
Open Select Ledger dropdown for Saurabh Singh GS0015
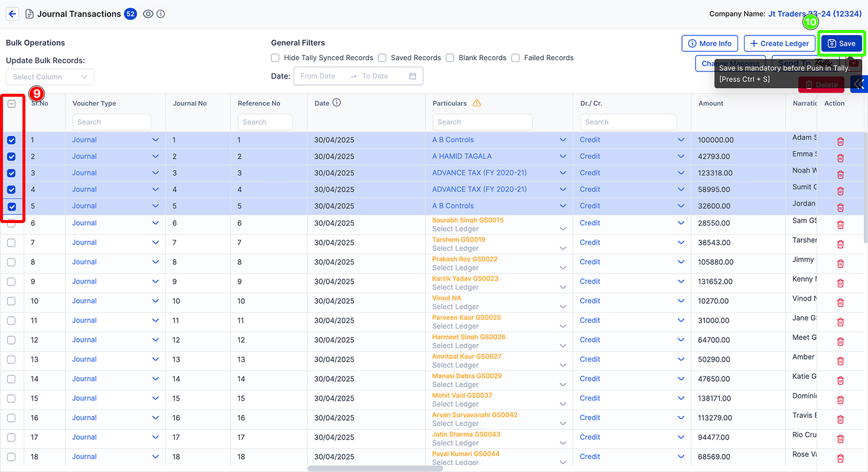click(499, 229)
